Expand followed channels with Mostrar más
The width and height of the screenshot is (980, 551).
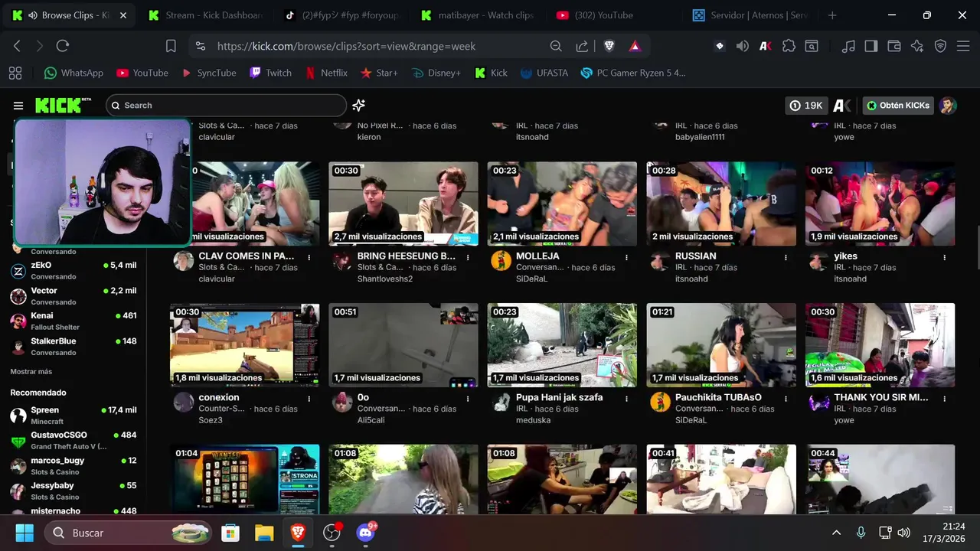(31, 371)
